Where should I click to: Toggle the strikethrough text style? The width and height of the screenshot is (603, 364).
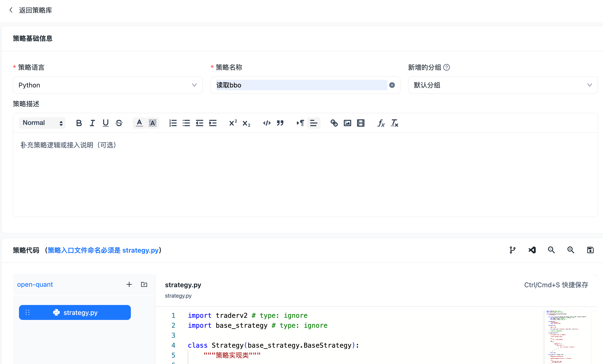pos(119,123)
